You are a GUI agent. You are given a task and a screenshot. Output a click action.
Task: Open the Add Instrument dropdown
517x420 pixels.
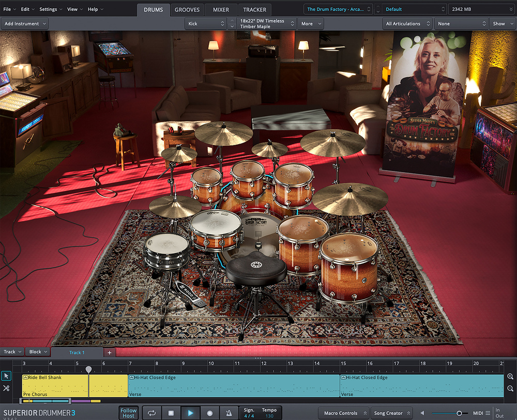[24, 24]
